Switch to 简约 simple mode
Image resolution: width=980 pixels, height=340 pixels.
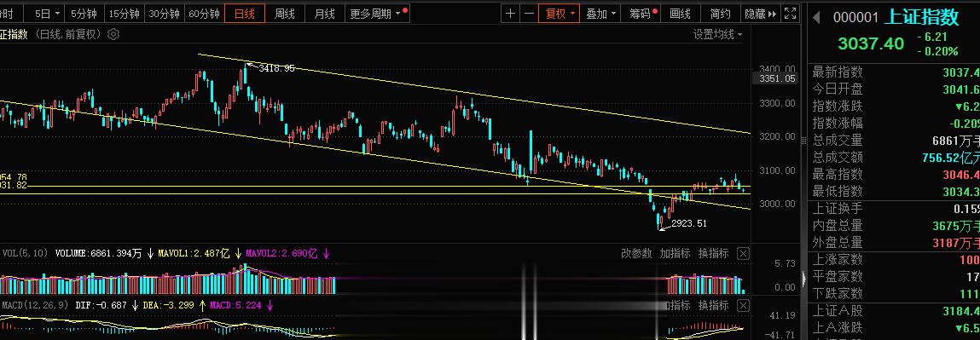tap(720, 13)
